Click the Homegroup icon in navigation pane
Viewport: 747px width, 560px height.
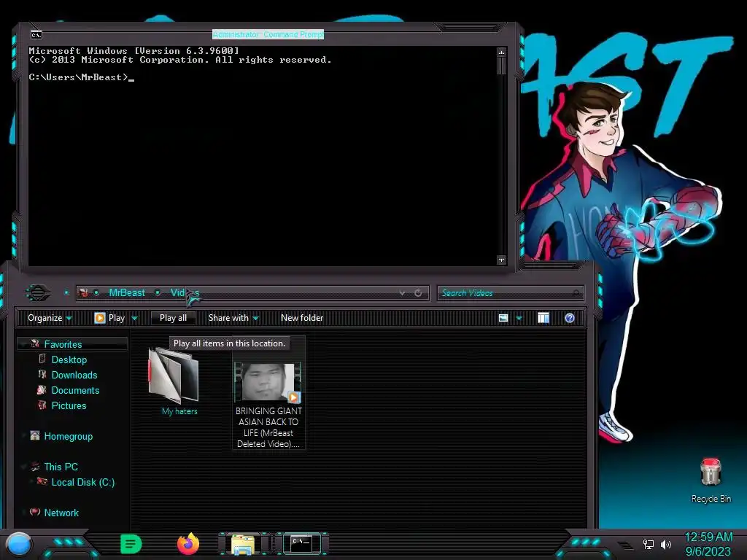point(35,435)
